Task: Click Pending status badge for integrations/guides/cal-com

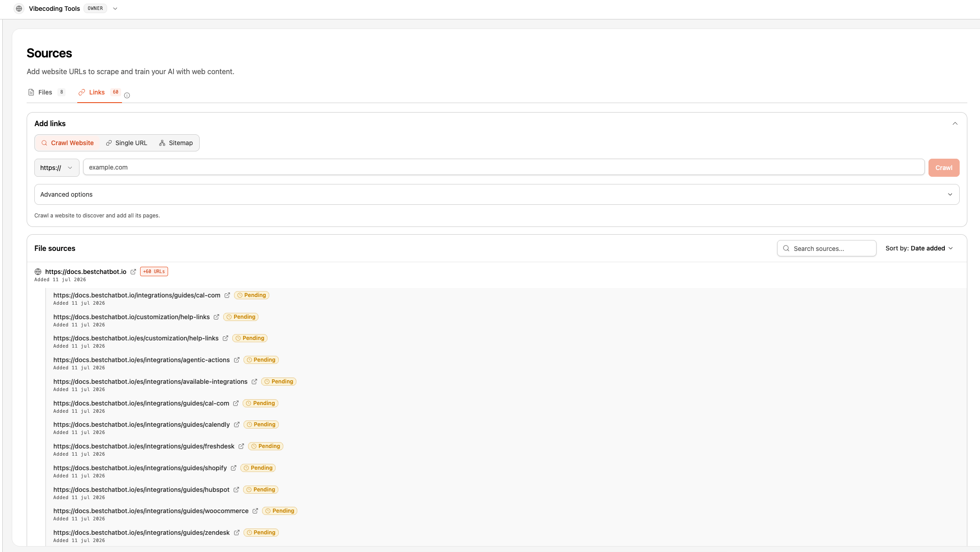Action: (252, 295)
